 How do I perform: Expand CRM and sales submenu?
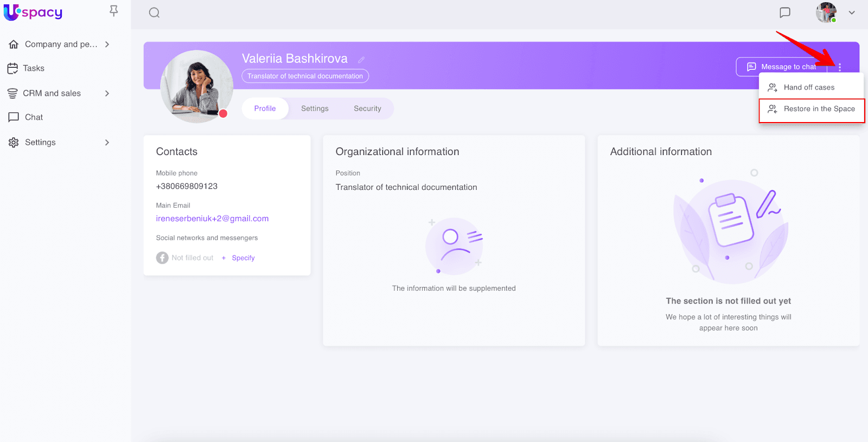[107, 93]
